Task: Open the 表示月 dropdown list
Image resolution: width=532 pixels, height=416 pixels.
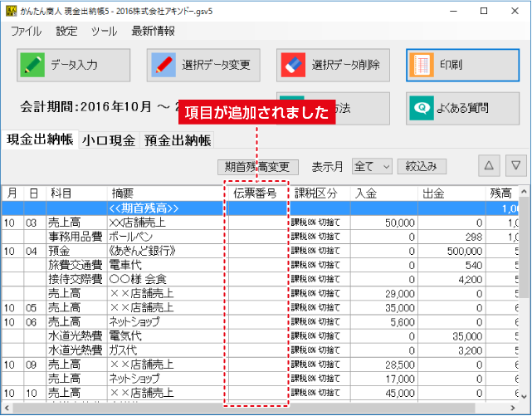Action: (370, 166)
